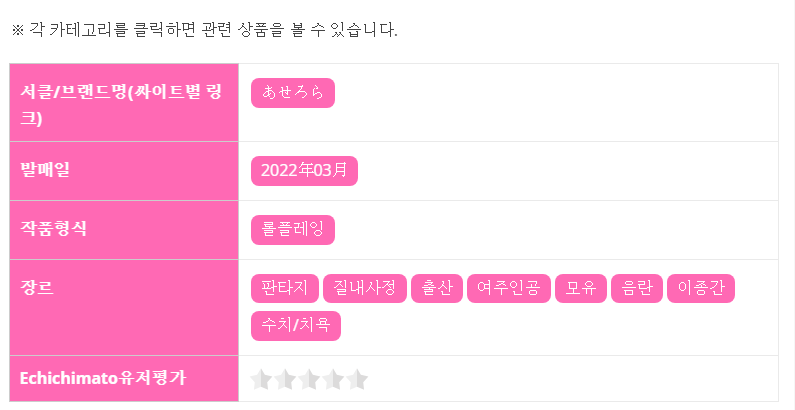The height and width of the screenshot is (410, 795).
Task: Click the 수치/치욕 genre tag
Action: click(x=296, y=326)
